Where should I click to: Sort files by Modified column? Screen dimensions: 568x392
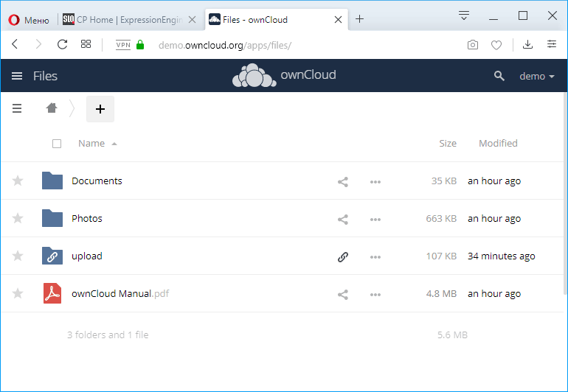(x=498, y=144)
